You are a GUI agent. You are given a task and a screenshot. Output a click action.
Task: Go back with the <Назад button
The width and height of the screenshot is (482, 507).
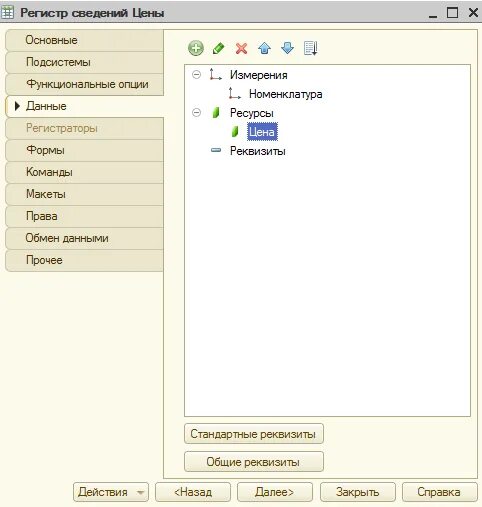tap(193, 492)
